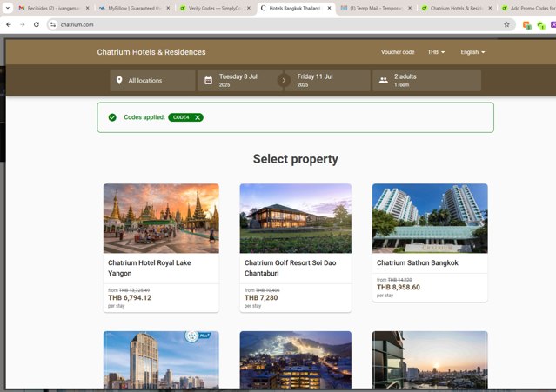The height and width of the screenshot is (392, 556).
Task: Open the Royal Lake Yangon photo
Action: (x=161, y=218)
